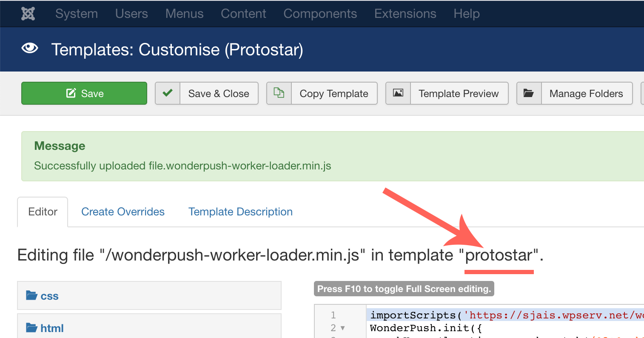Click the green Save button
Viewport: 644px width, 338px height.
tap(84, 93)
